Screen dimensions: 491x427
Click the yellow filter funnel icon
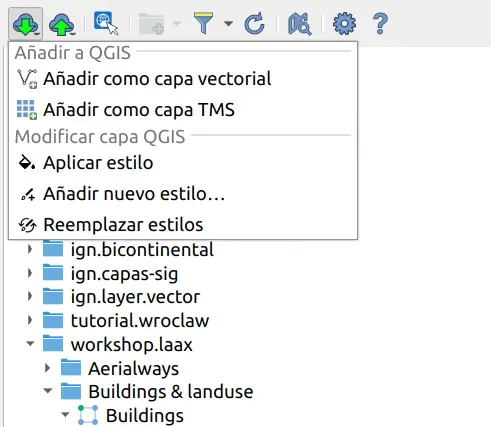[203, 23]
